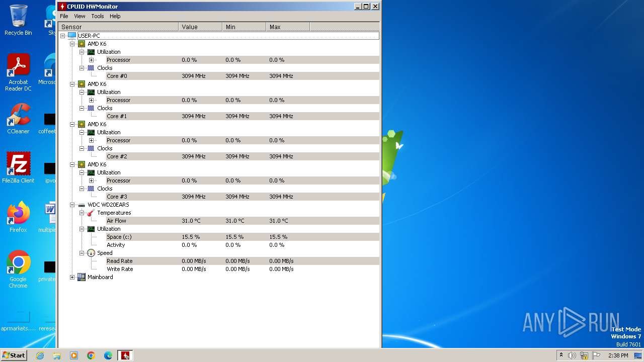Open Recycle Bin on the desktop
The image size is (644, 362).
click(18, 20)
